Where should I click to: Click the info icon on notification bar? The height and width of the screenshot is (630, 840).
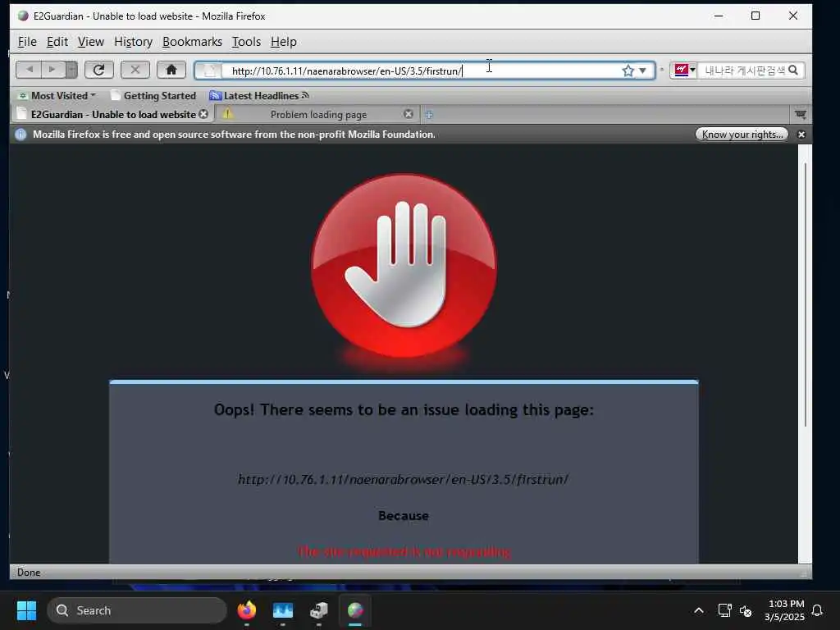click(21, 135)
